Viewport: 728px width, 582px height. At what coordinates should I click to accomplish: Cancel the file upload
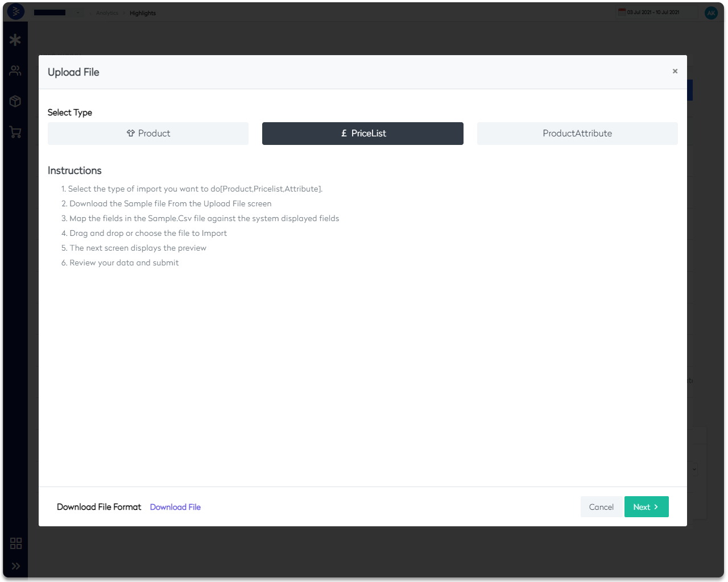coord(601,506)
